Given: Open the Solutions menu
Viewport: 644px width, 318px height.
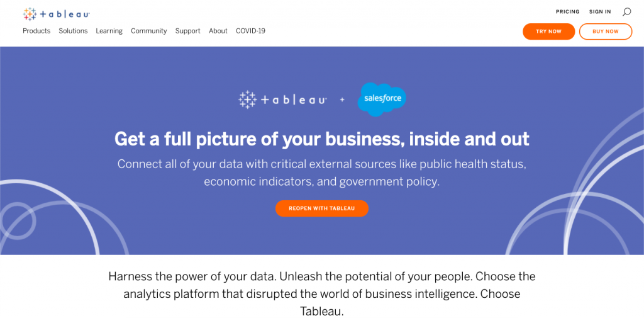Looking at the screenshot, I should [x=73, y=31].
